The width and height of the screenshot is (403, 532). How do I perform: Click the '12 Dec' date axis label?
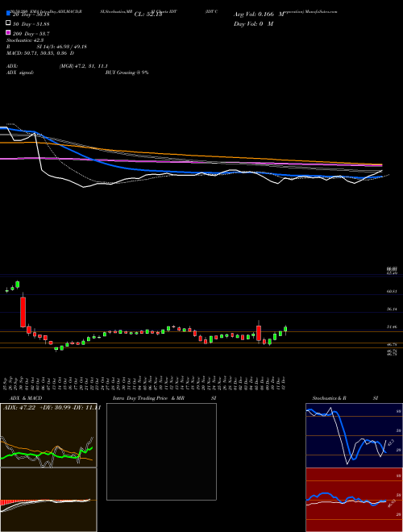click(285, 383)
